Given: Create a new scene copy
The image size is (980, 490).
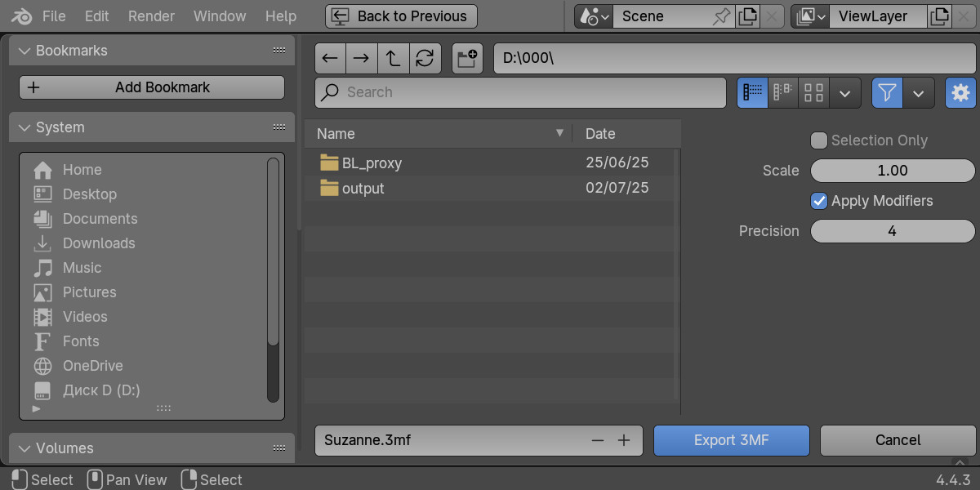Looking at the screenshot, I should (746, 16).
